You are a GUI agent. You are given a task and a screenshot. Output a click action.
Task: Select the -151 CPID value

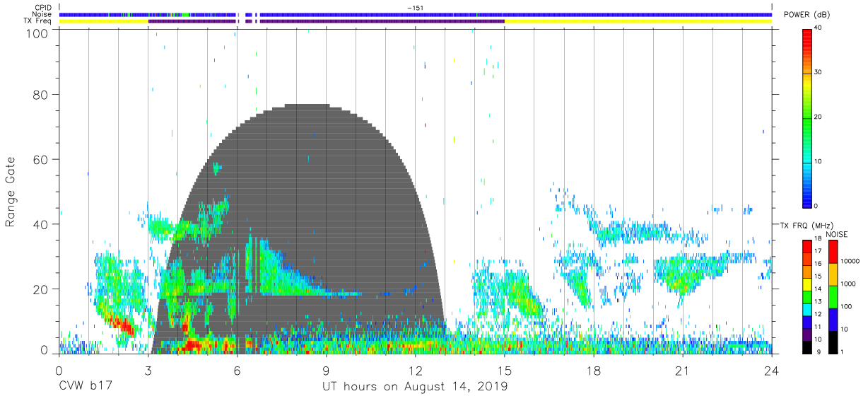(x=416, y=7)
